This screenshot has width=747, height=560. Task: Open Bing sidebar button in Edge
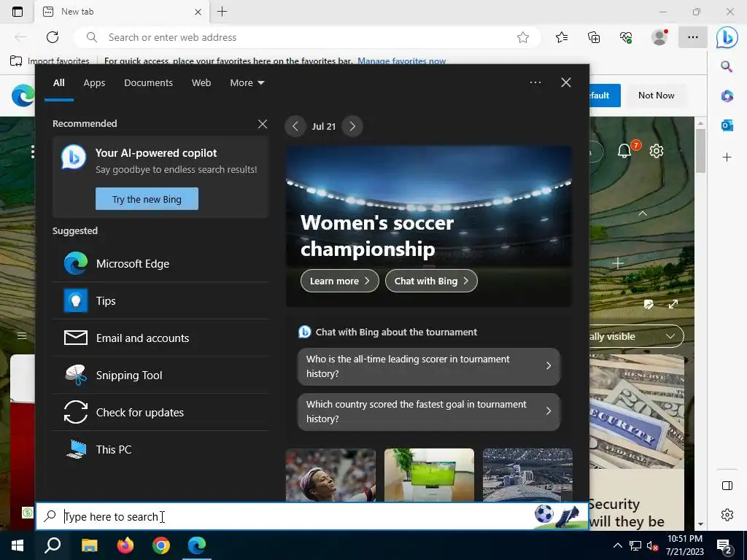727,38
